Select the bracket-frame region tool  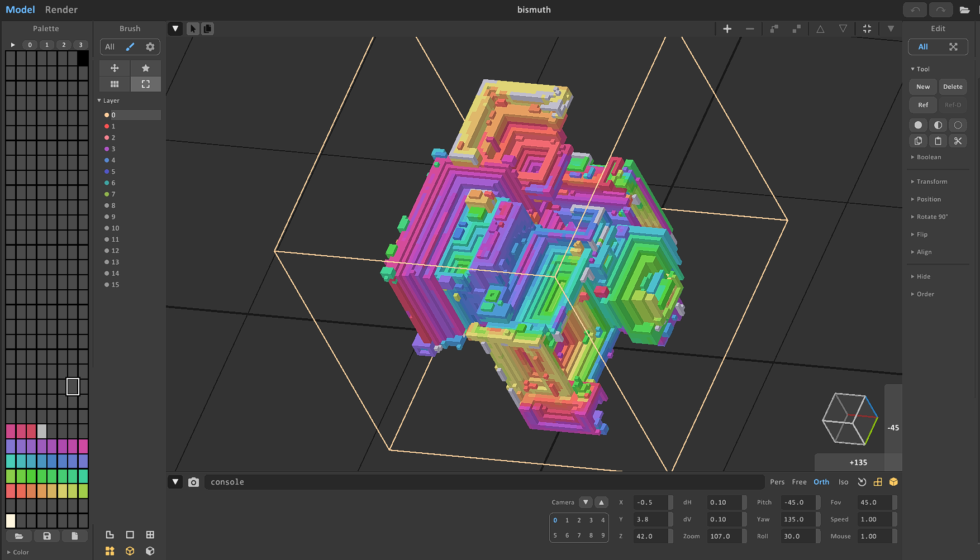tap(146, 84)
